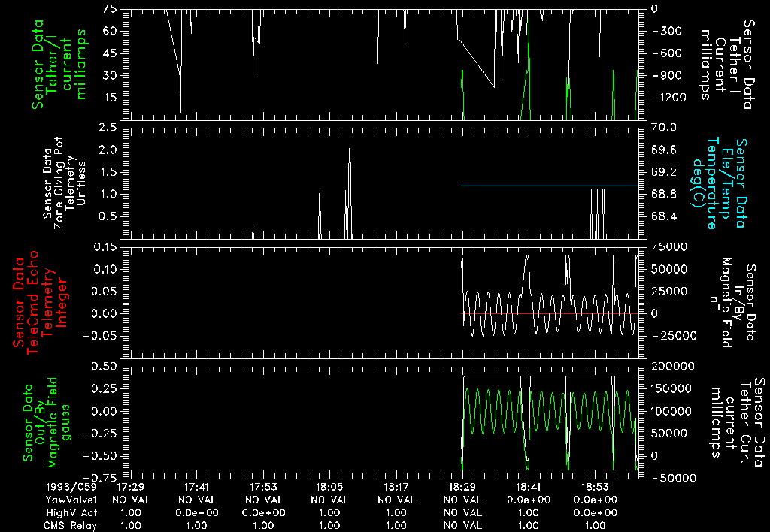
Task: Click the Tether Cur. current axis title
Action: 738,419
